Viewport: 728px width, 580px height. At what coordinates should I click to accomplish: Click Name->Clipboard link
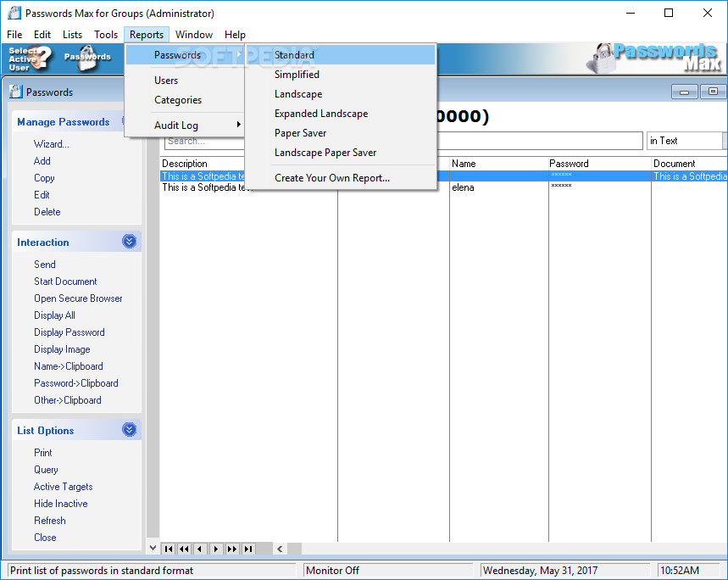(x=69, y=366)
